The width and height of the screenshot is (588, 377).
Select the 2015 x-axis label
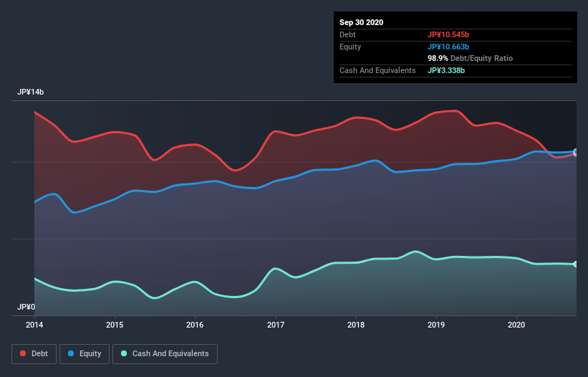click(x=115, y=325)
